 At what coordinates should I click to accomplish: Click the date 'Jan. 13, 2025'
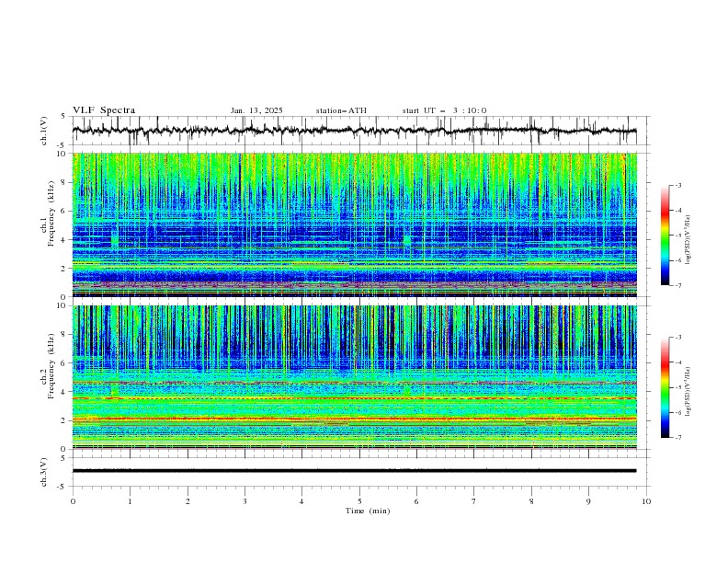256,110
